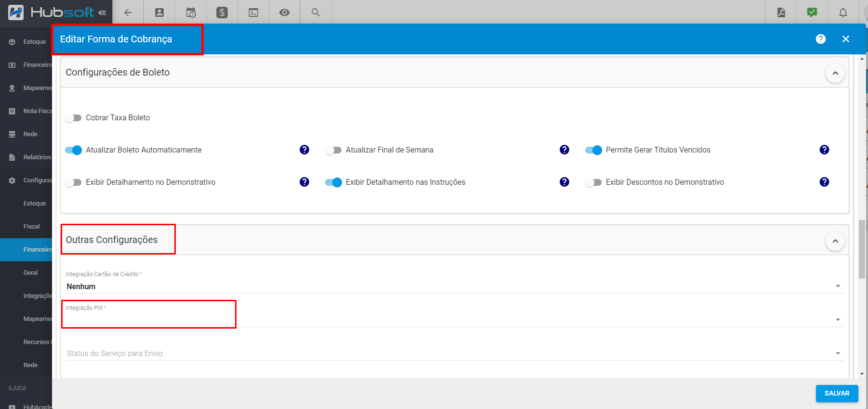Open Geral submenu in sidebar
Viewport: 868px width, 409px height.
click(26, 273)
